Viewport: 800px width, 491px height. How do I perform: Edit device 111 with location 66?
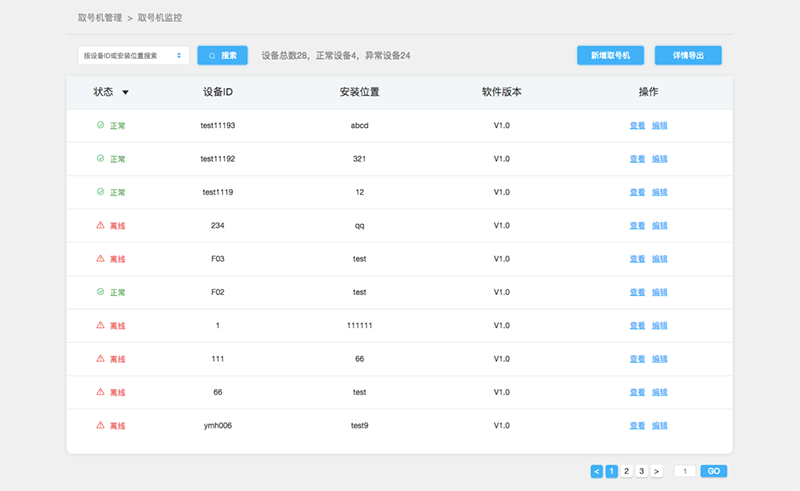(x=660, y=359)
